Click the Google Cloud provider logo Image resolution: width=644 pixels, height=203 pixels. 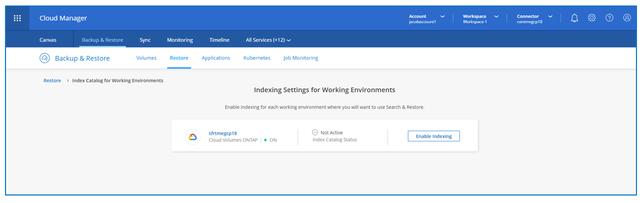[192, 136]
